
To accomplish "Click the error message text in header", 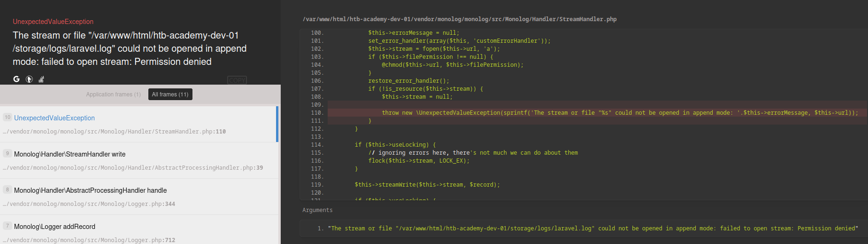I will coord(130,48).
